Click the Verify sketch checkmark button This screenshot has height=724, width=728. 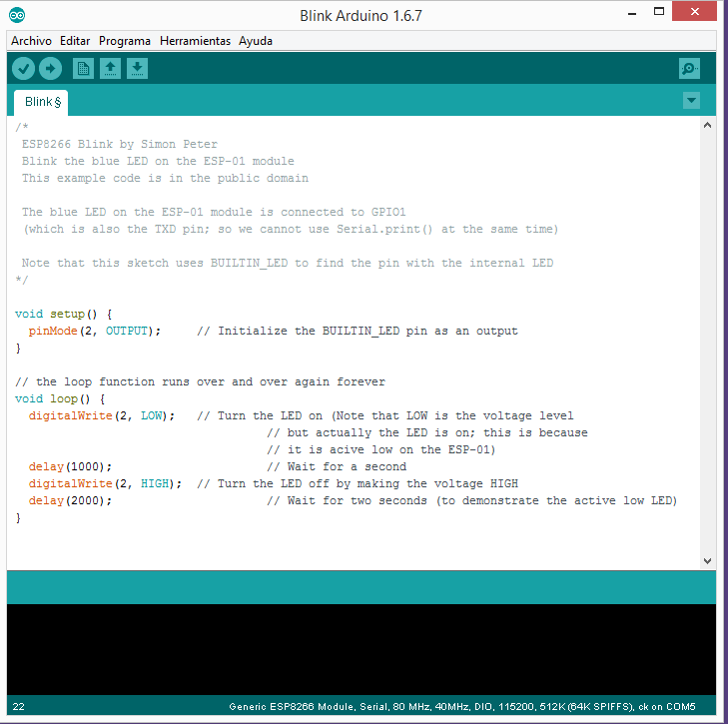pos(23,69)
